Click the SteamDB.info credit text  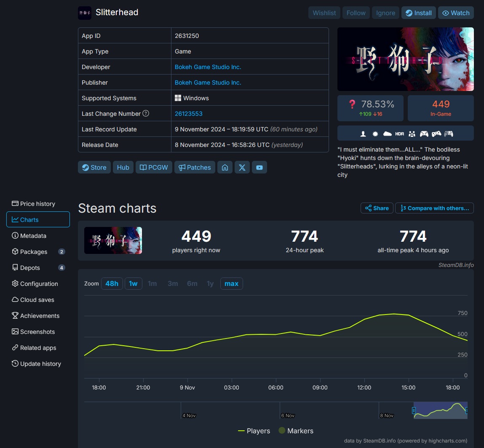point(456,265)
